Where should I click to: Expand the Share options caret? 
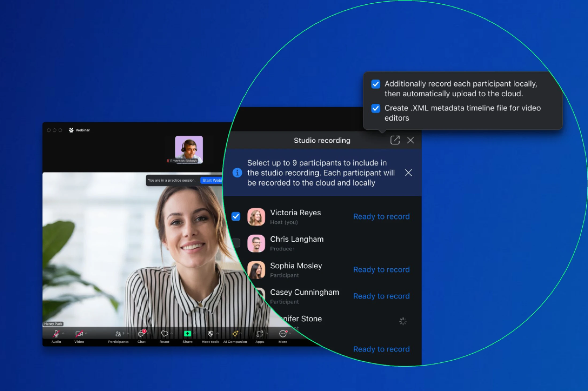coord(194,333)
